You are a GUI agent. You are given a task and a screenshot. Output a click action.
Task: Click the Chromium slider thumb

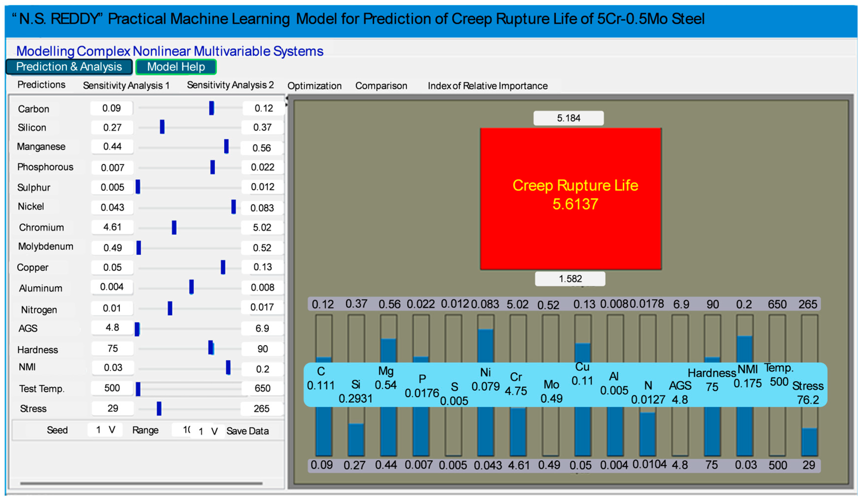[x=174, y=228]
